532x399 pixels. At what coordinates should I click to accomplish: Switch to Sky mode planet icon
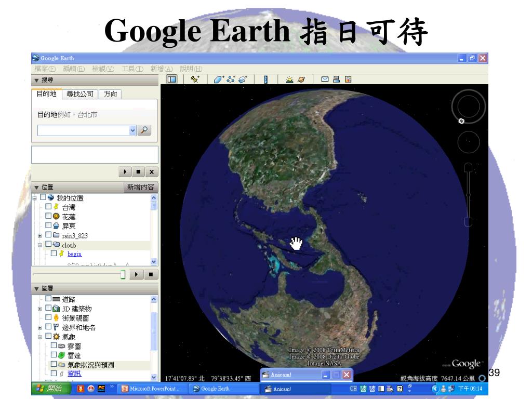coord(301,79)
